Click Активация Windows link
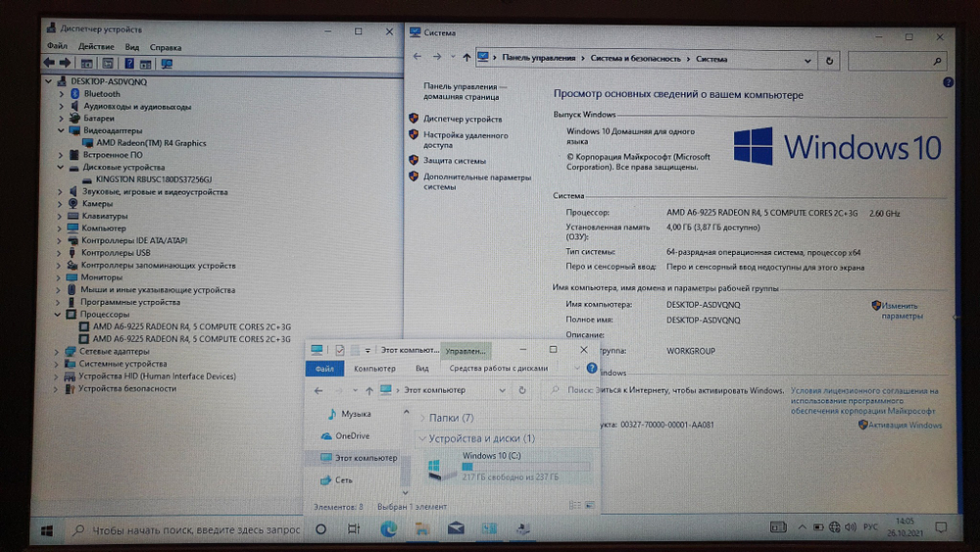The height and width of the screenshot is (552, 980). pyautogui.click(x=905, y=426)
